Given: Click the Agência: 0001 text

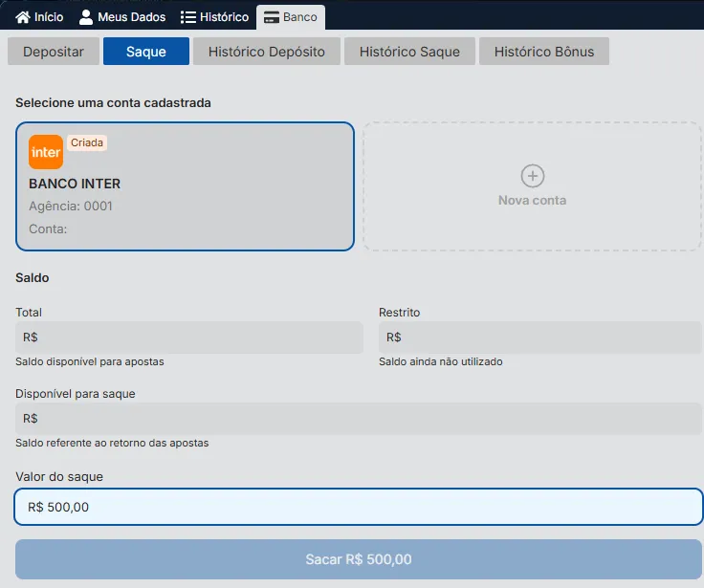Looking at the screenshot, I should point(71,206).
